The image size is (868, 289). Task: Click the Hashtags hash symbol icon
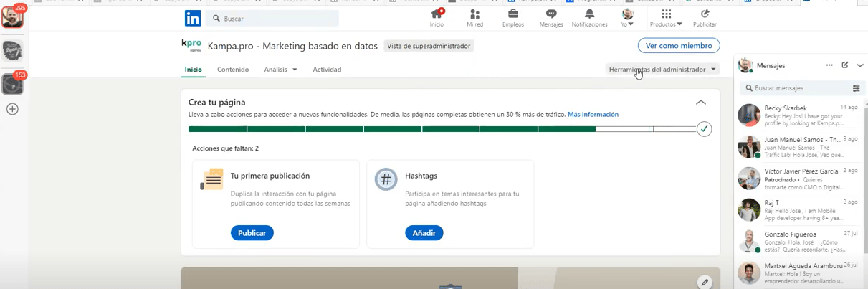(x=386, y=179)
